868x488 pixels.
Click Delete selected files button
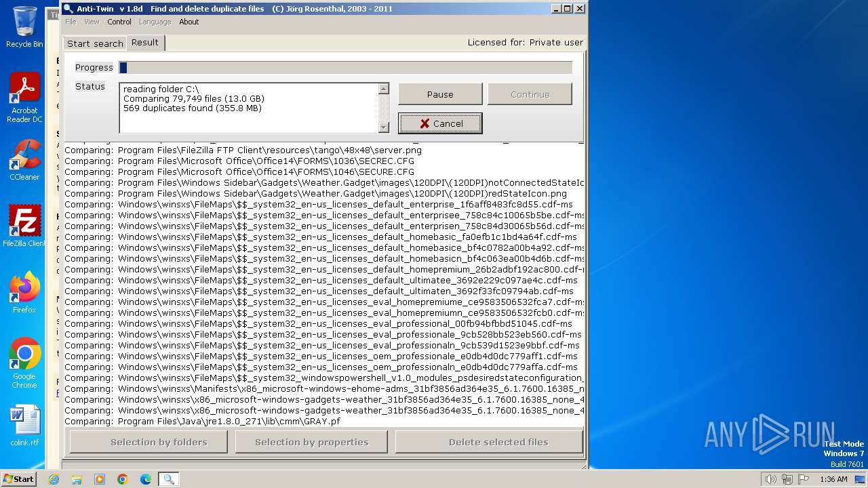click(489, 442)
